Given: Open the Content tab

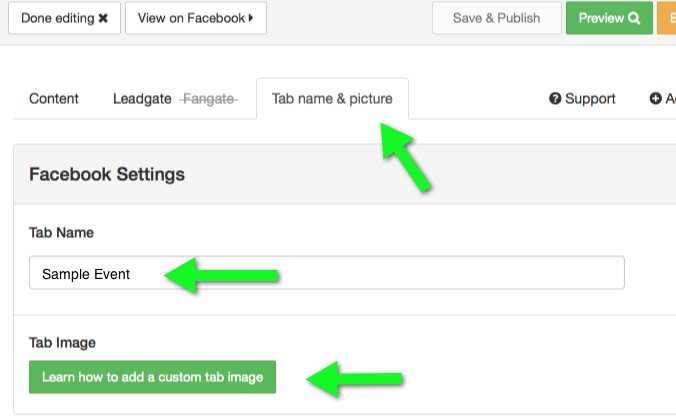Looking at the screenshot, I should 54,99.
